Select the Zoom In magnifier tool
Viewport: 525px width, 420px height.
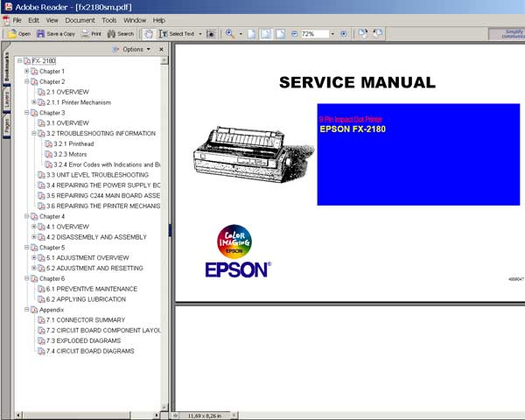(230, 34)
